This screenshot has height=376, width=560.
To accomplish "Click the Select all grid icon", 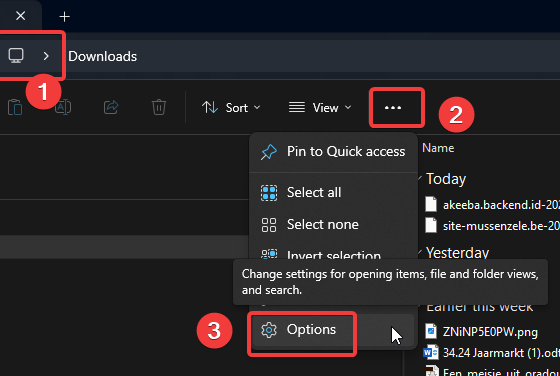I will point(269,193).
